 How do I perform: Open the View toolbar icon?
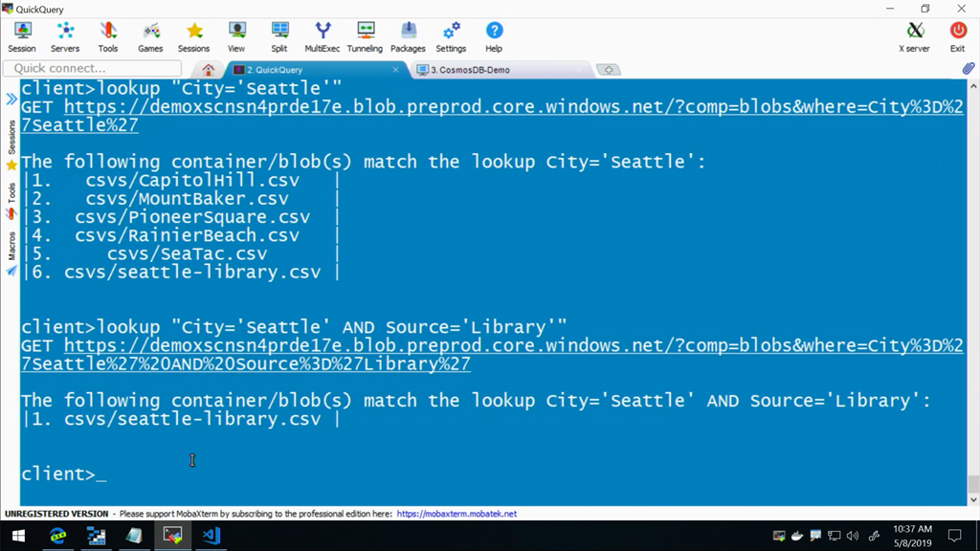[236, 37]
